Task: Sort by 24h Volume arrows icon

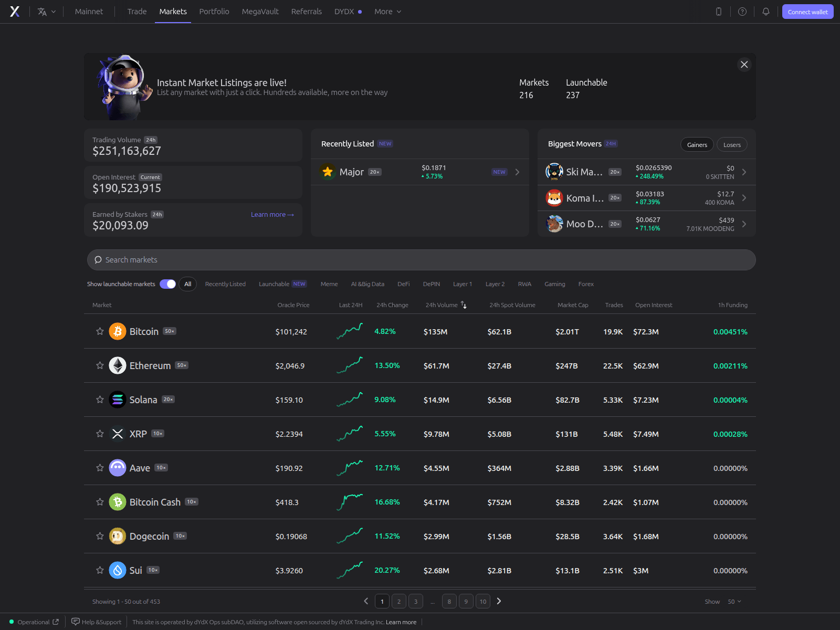Action: (464, 305)
